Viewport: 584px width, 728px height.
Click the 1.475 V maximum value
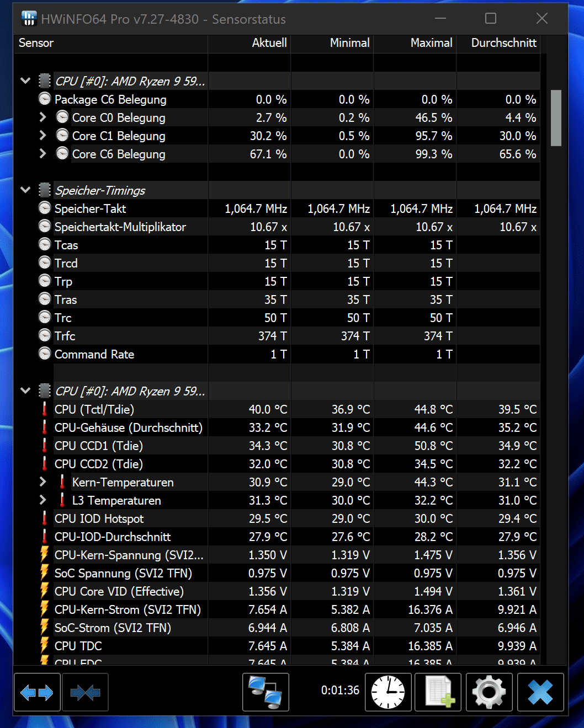tap(433, 555)
